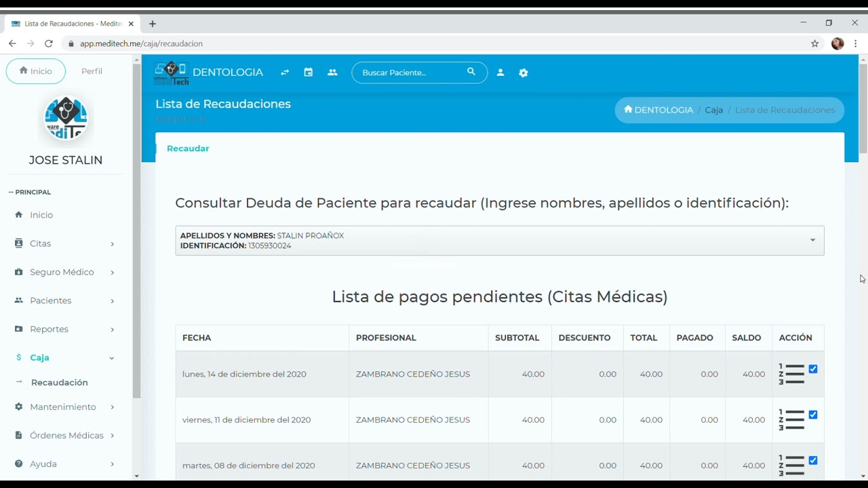
Task: Open the patients group icon in top bar
Action: (x=332, y=73)
